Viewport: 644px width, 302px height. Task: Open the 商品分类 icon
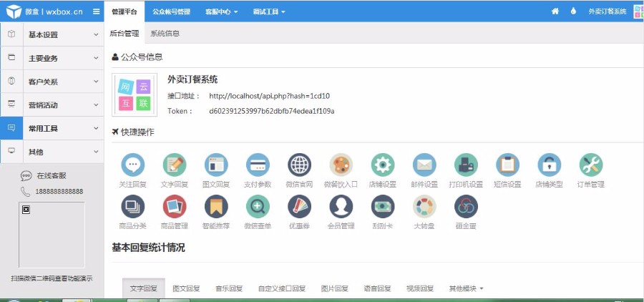pyautogui.click(x=132, y=206)
